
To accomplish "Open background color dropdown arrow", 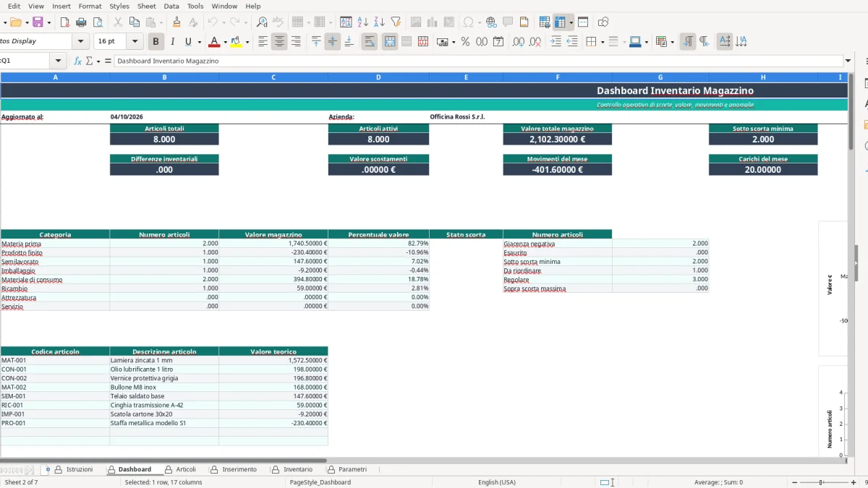I will pos(247,42).
